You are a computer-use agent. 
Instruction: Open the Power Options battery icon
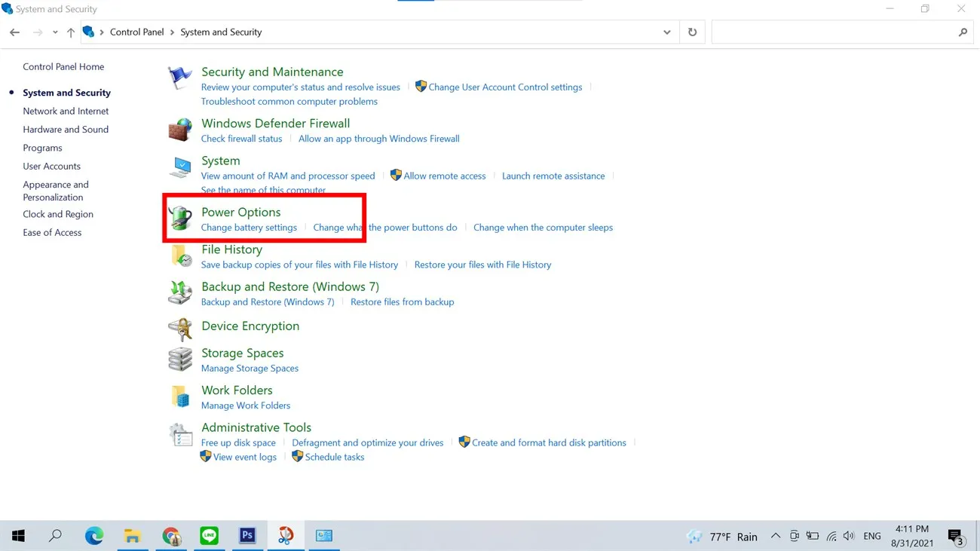pos(180,219)
